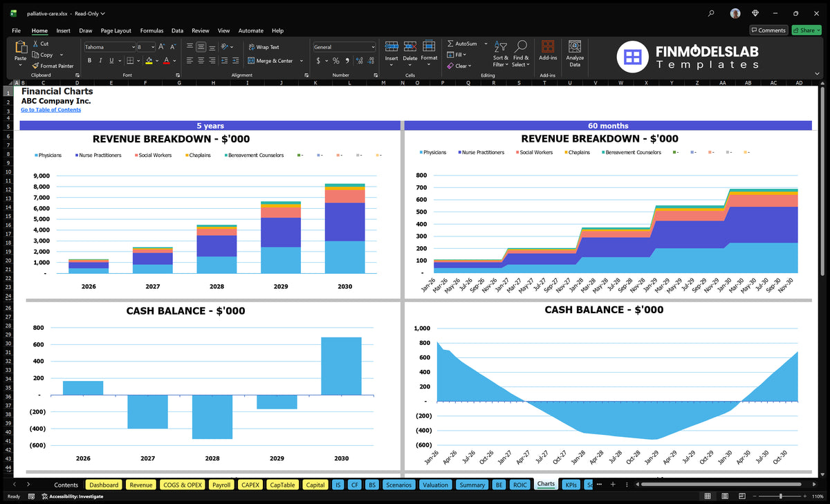Click the Analyze Data icon
This screenshot has height=504, width=830.
tap(575, 46)
